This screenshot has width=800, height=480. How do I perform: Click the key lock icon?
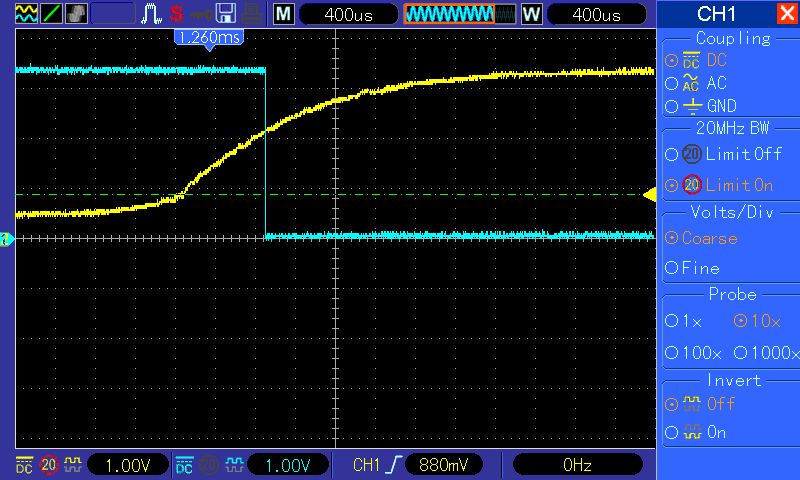tap(202, 14)
